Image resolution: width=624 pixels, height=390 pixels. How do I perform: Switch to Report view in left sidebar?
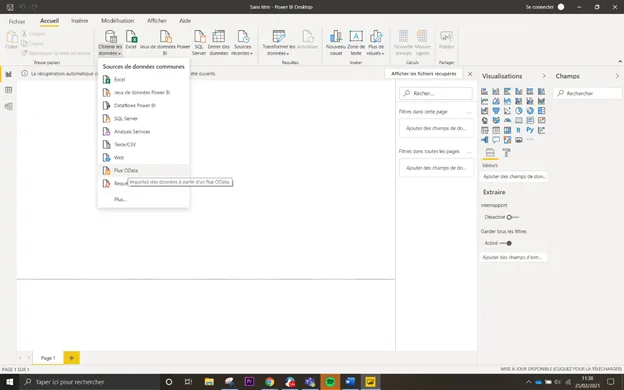(8, 74)
